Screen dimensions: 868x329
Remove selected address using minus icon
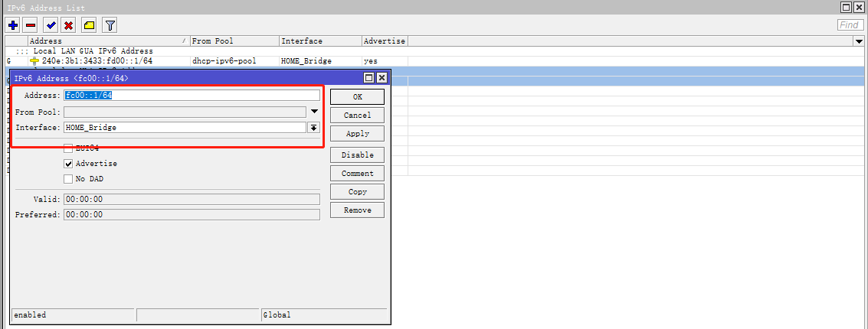31,25
